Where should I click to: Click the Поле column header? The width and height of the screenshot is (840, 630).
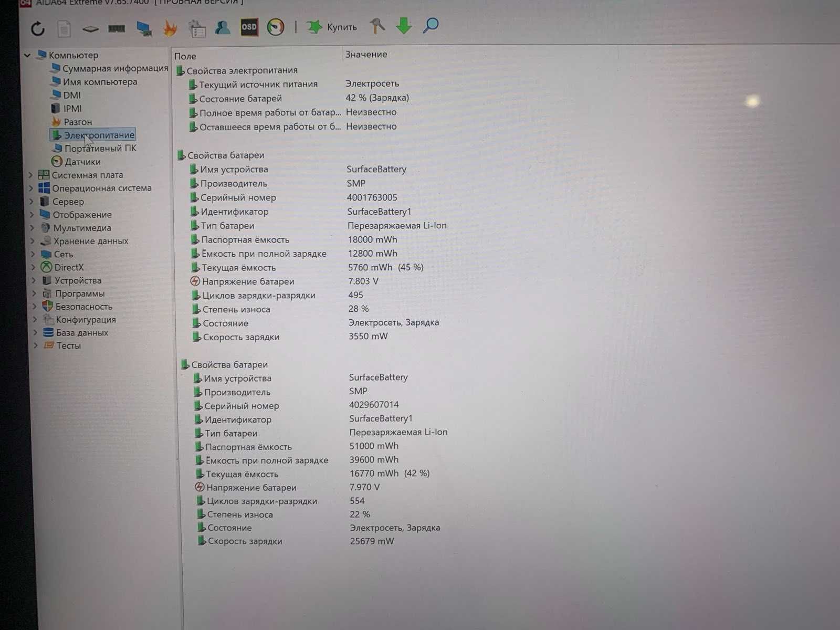coord(185,56)
